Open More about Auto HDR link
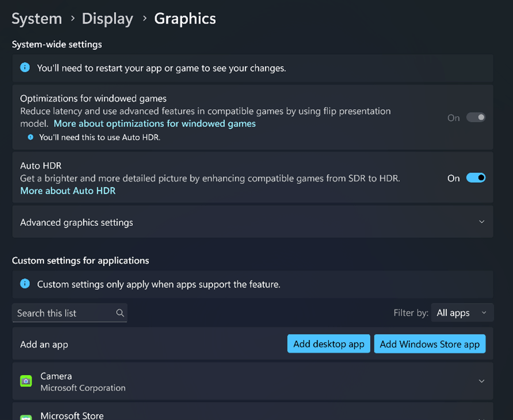Screen dimensions: 513x420 click(67, 190)
